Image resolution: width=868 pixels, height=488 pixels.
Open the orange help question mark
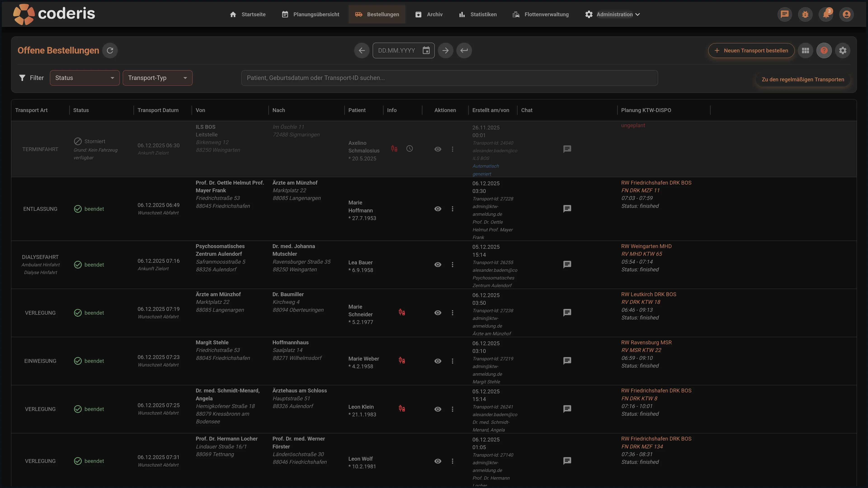click(x=824, y=51)
